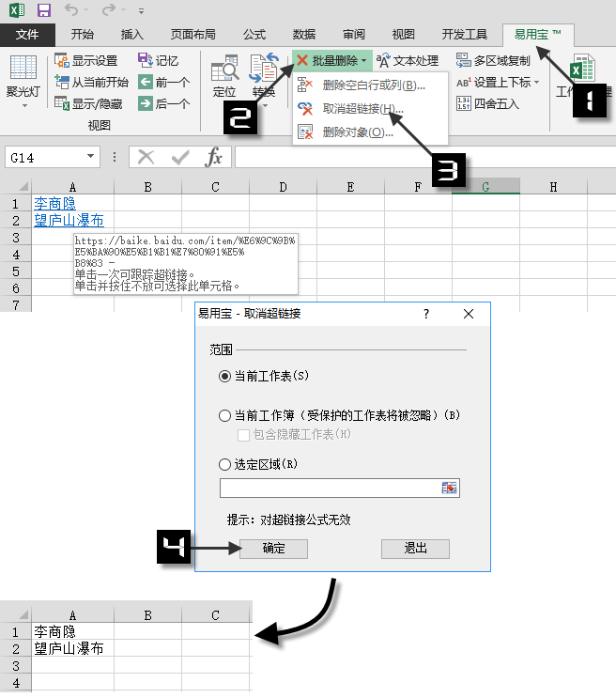
Task: Switch to the 公式 tab
Action: (254, 34)
